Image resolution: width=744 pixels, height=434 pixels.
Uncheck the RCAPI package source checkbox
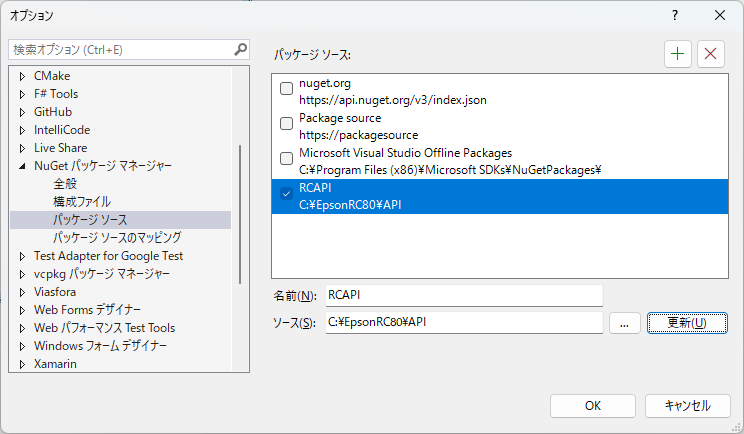click(287, 194)
